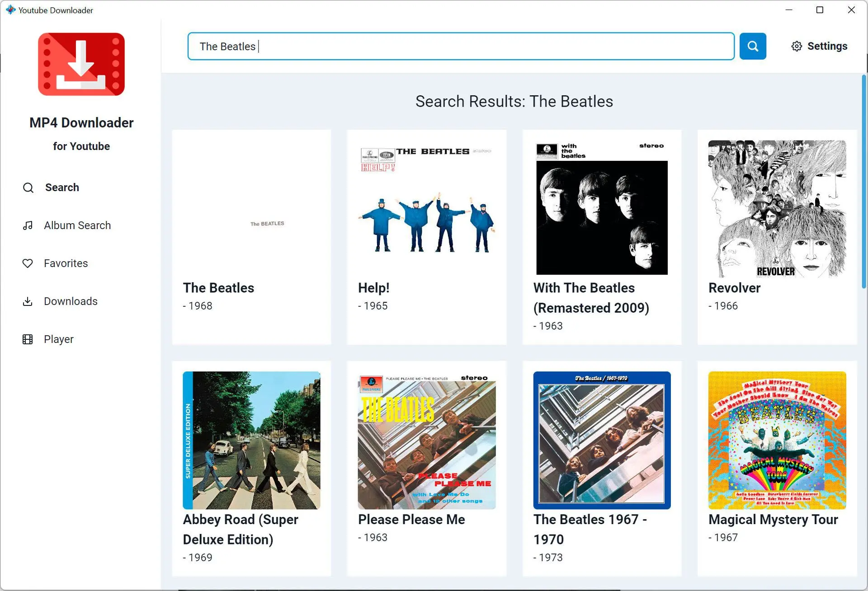Open Downloads section
The image size is (868, 591).
point(71,301)
